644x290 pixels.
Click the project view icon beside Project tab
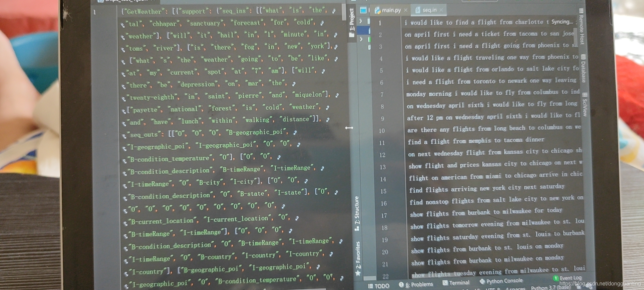[x=363, y=10]
